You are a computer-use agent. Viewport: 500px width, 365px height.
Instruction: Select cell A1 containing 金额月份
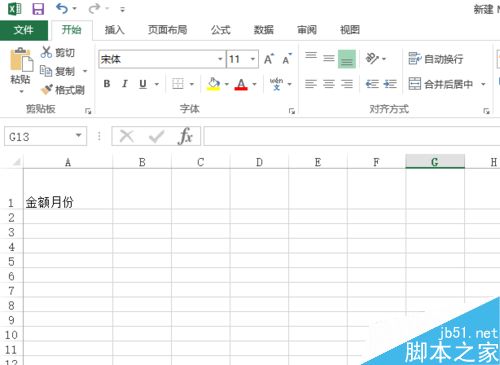pyautogui.click(x=68, y=189)
